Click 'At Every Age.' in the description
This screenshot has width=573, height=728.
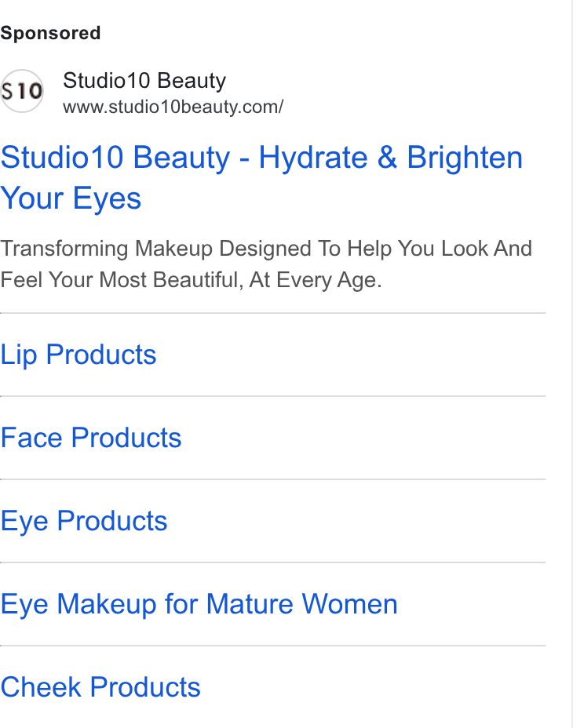[x=316, y=280]
